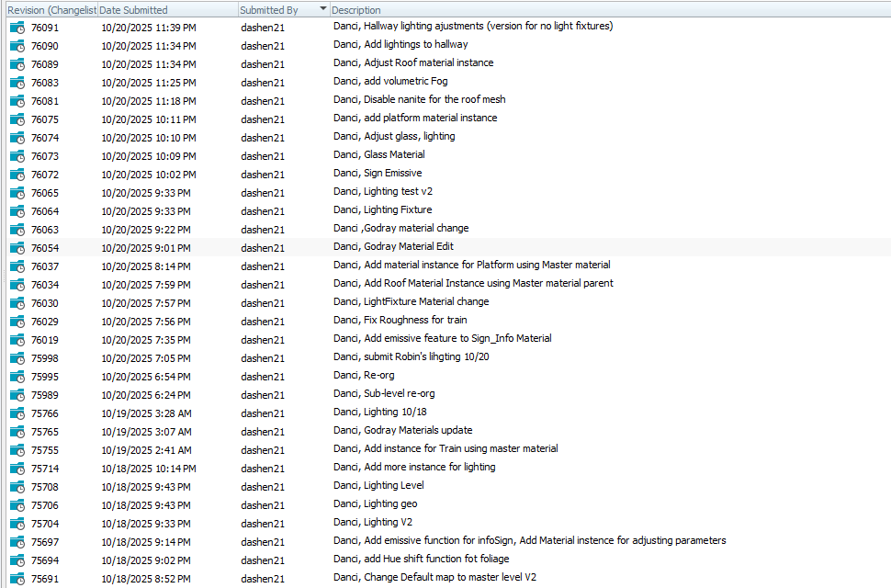Click the sort arrow in Submitted By header
This screenshot has height=588, width=891.
(322, 9)
